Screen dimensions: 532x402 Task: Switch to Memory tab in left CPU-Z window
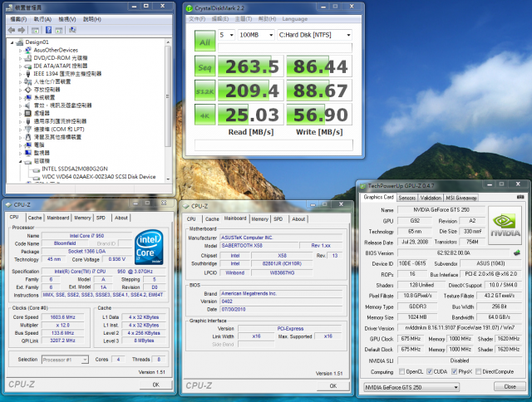(82, 218)
